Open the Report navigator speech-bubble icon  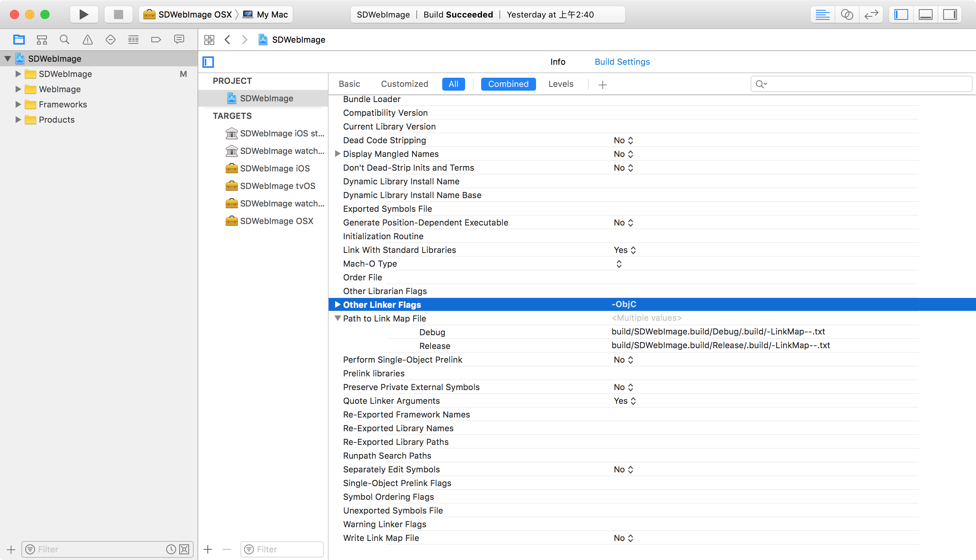click(179, 40)
